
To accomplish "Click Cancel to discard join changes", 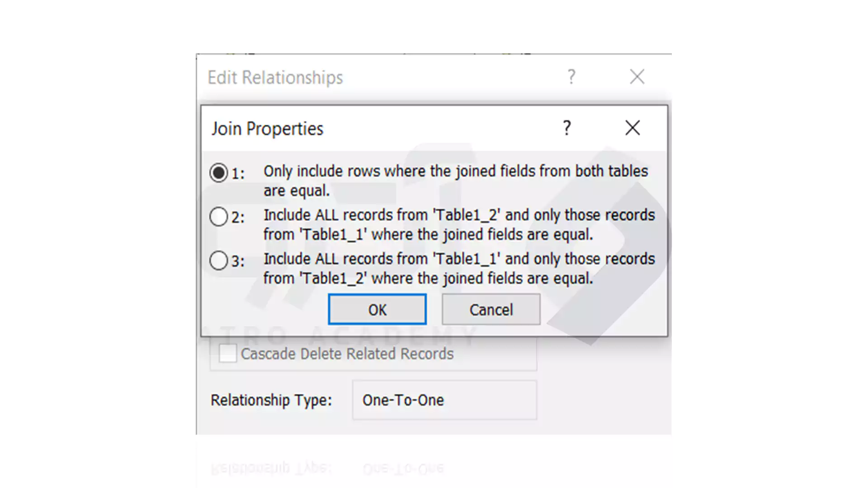I will coord(490,309).
